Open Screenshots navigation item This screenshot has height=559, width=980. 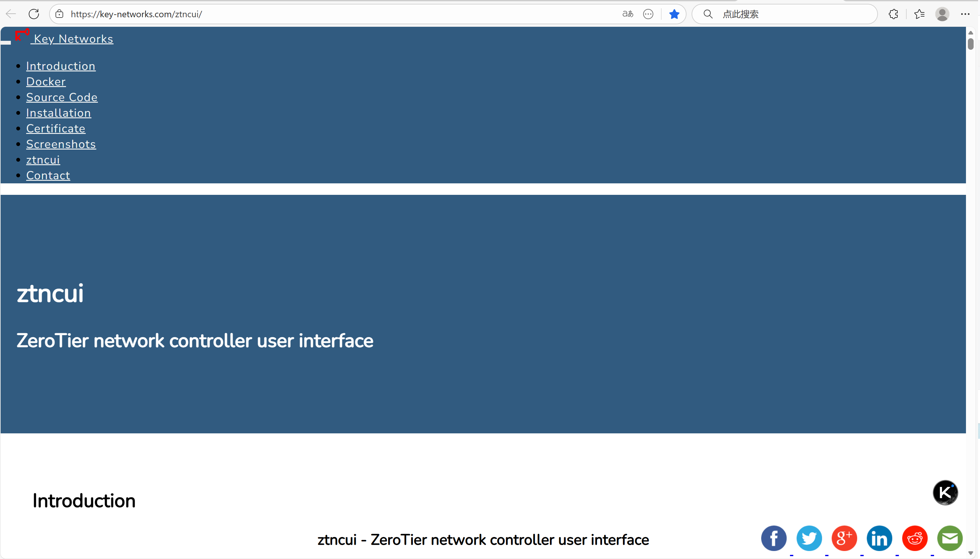pyautogui.click(x=61, y=144)
